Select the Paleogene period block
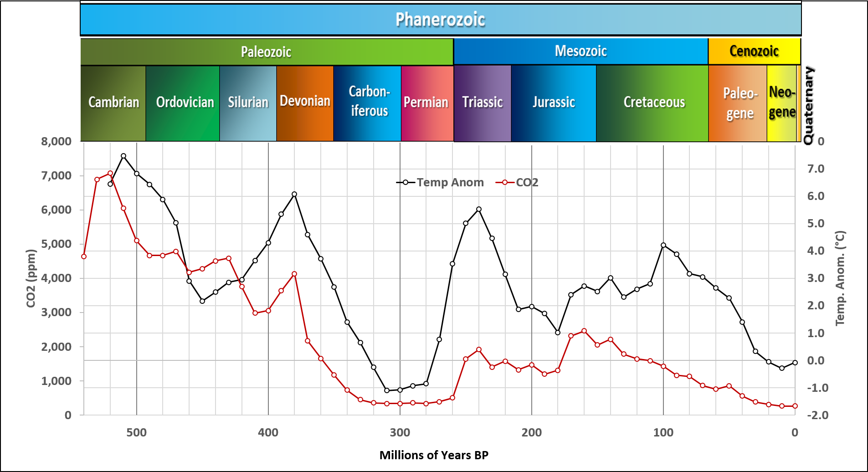 pyautogui.click(x=738, y=103)
